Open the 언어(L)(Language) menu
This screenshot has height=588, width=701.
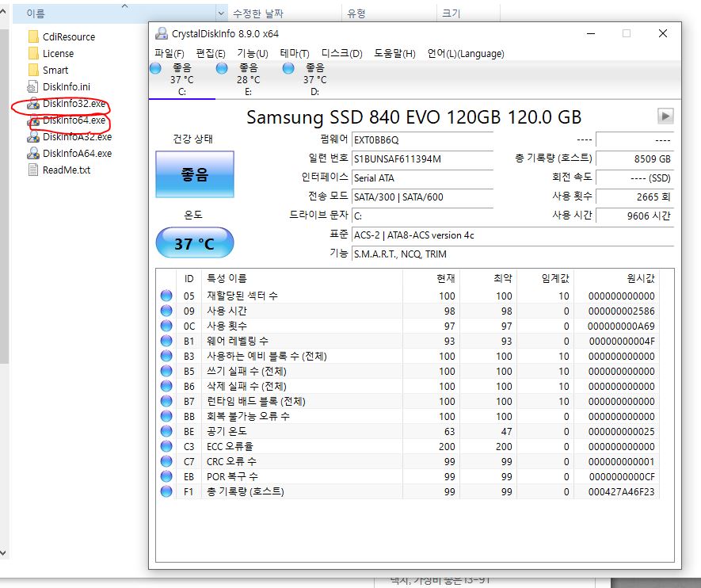[466, 54]
